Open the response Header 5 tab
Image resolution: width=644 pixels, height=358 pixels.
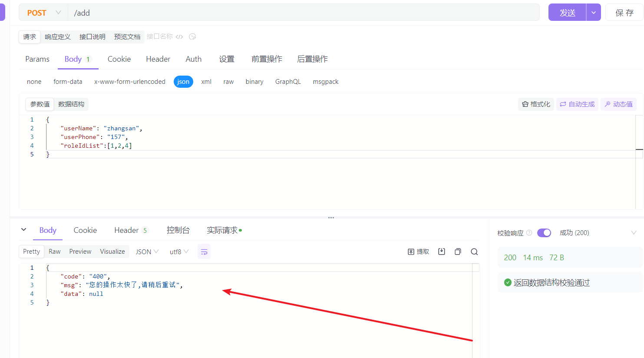[x=131, y=230]
